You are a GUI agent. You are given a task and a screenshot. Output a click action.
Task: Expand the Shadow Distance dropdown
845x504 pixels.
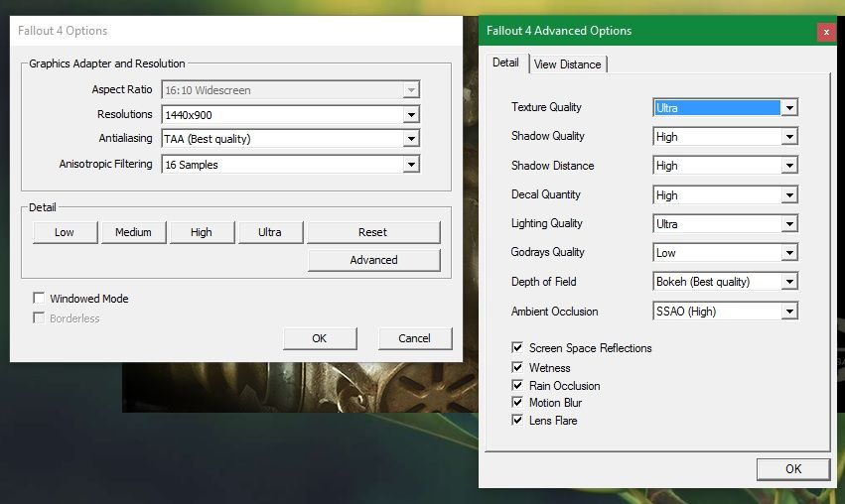click(725, 166)
